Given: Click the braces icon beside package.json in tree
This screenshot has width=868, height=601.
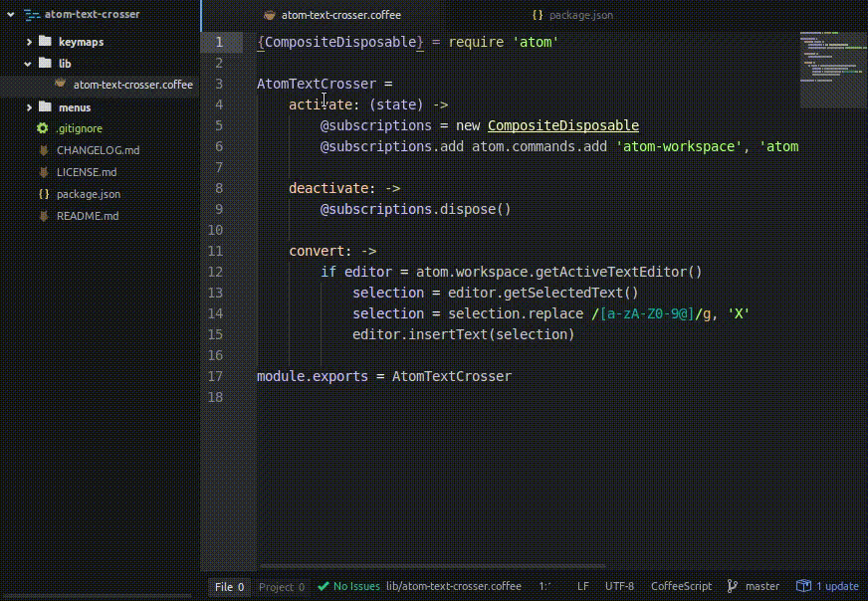Looking at the screenshot, I should 43,194.
